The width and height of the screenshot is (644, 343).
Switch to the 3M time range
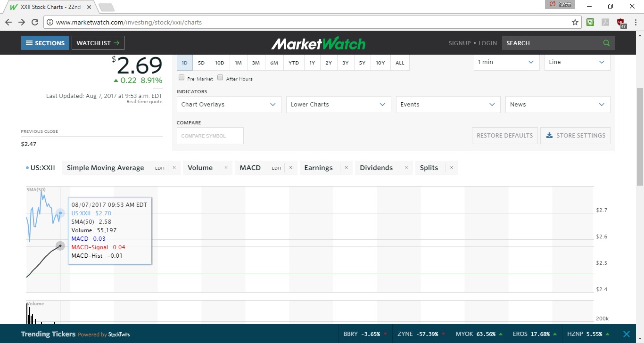[x=256, y=63]
